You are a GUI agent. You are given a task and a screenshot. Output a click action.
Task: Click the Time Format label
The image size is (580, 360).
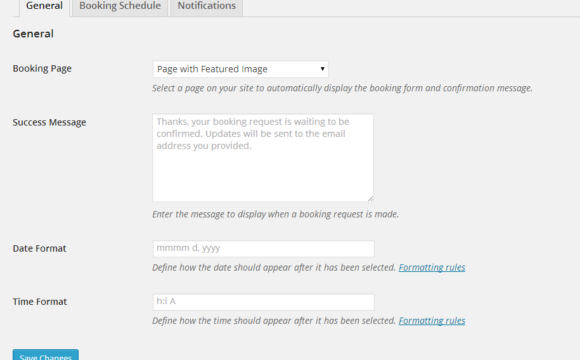[x=40, y=302]
